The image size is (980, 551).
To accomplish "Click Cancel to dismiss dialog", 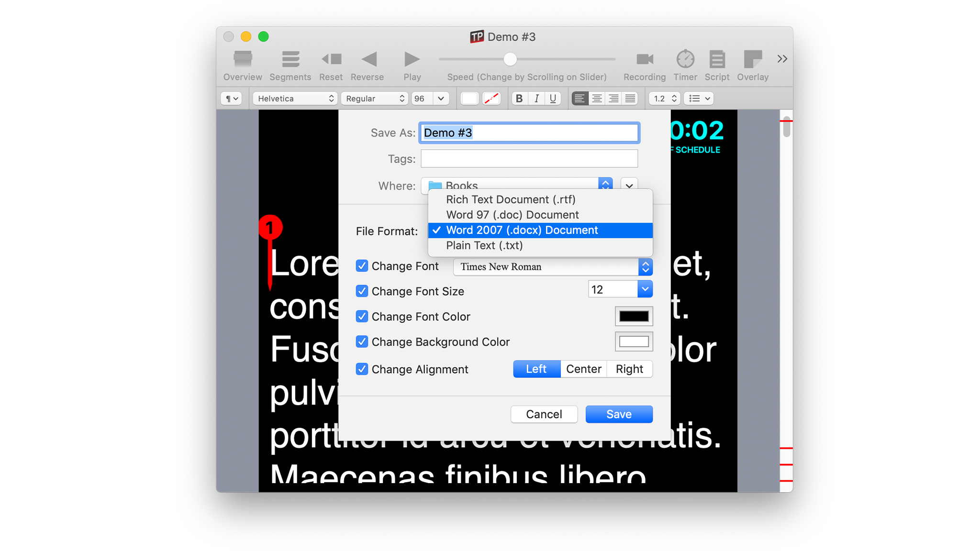I will (544, 414).
